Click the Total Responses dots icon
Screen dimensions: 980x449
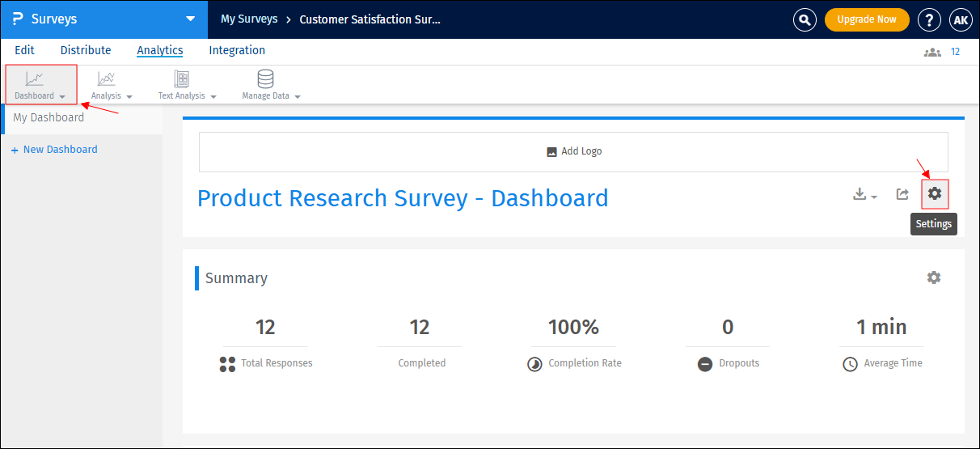point(227,364)
